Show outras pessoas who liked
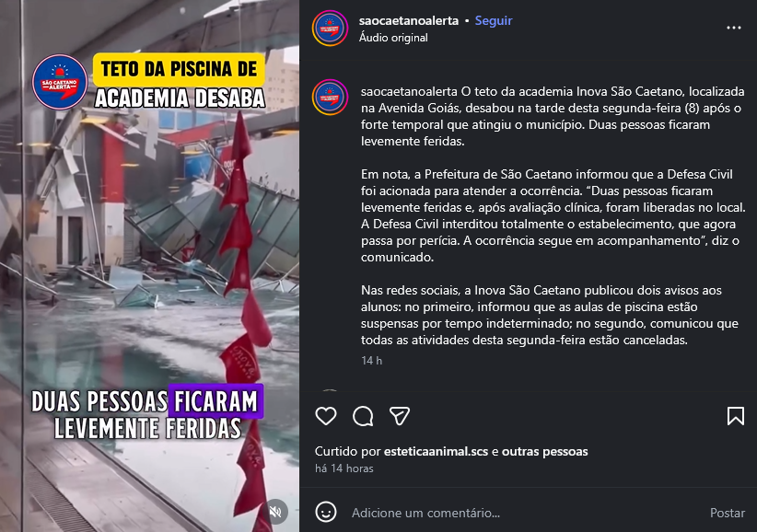Viewport: 757px width, 532px height. click(545, 451)
